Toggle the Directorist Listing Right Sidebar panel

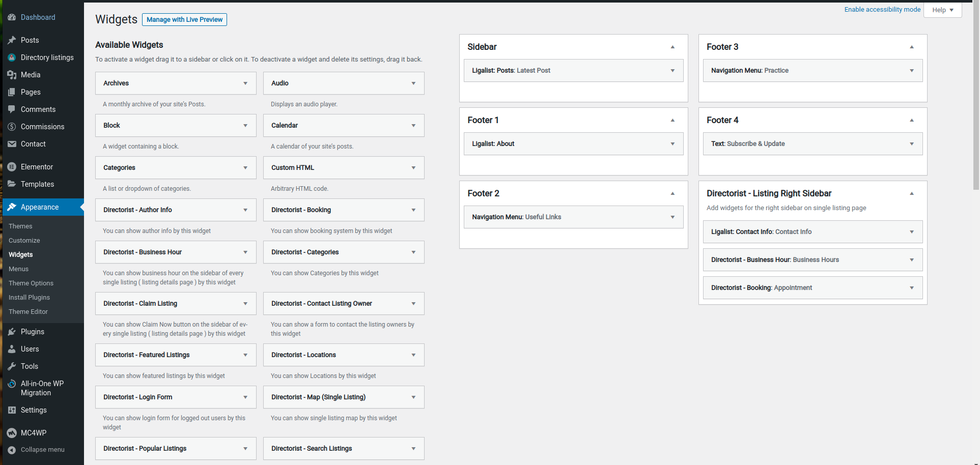[912, 193]
